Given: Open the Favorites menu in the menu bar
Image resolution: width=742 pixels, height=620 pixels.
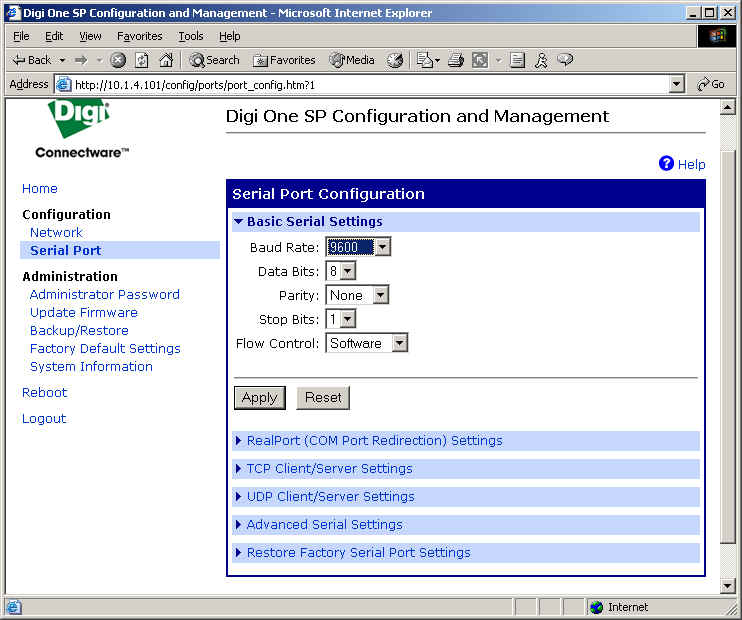Looking at the screenshot, I should pos(139,36).
